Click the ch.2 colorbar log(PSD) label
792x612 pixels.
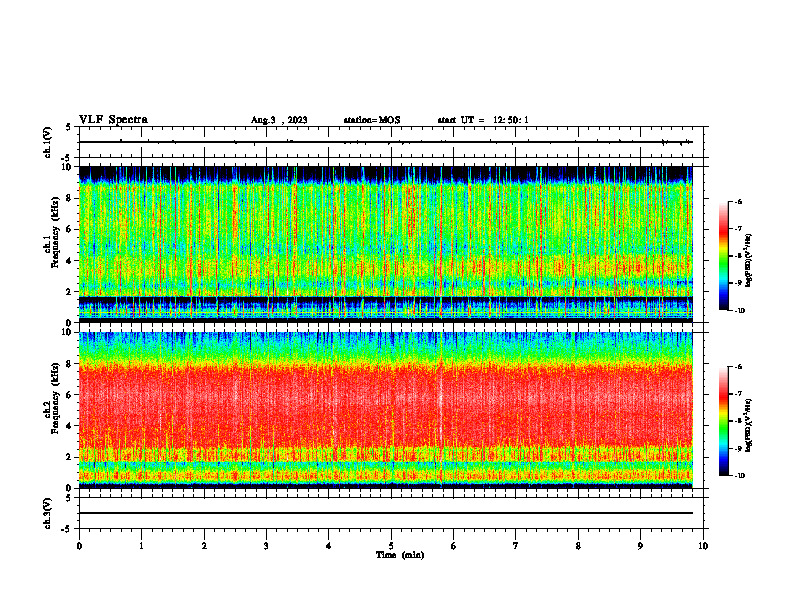point(749,425)
